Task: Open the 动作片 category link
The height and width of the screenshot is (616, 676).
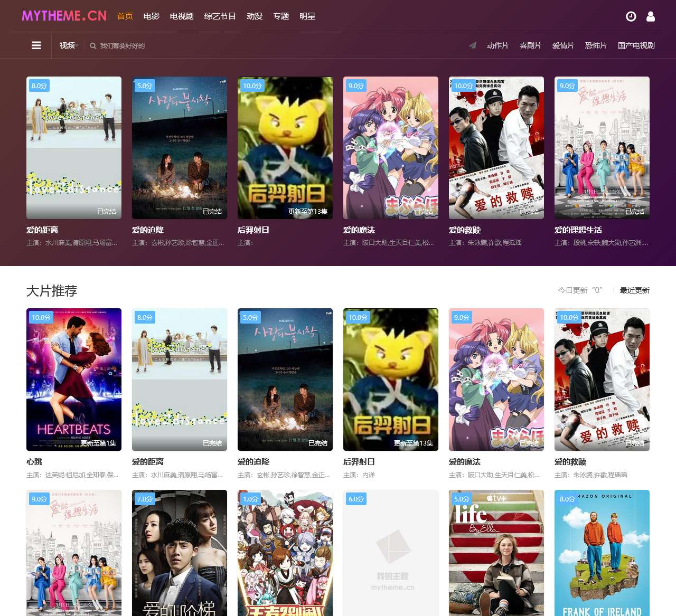Action: 498,45
